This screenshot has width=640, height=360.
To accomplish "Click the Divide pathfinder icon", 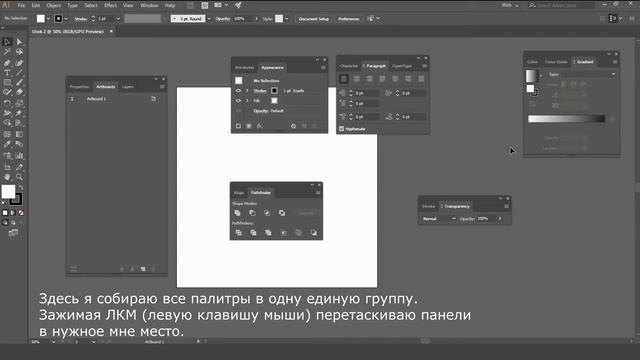I will (239, 233).
